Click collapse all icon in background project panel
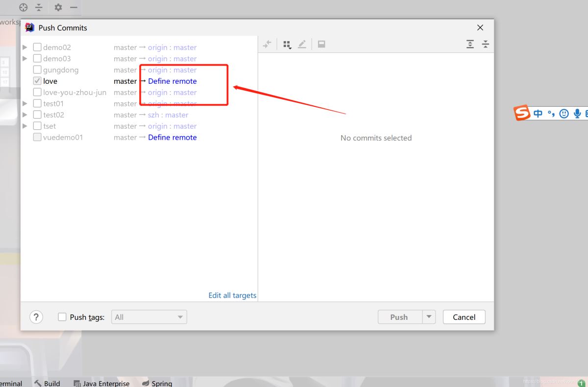 39,7
